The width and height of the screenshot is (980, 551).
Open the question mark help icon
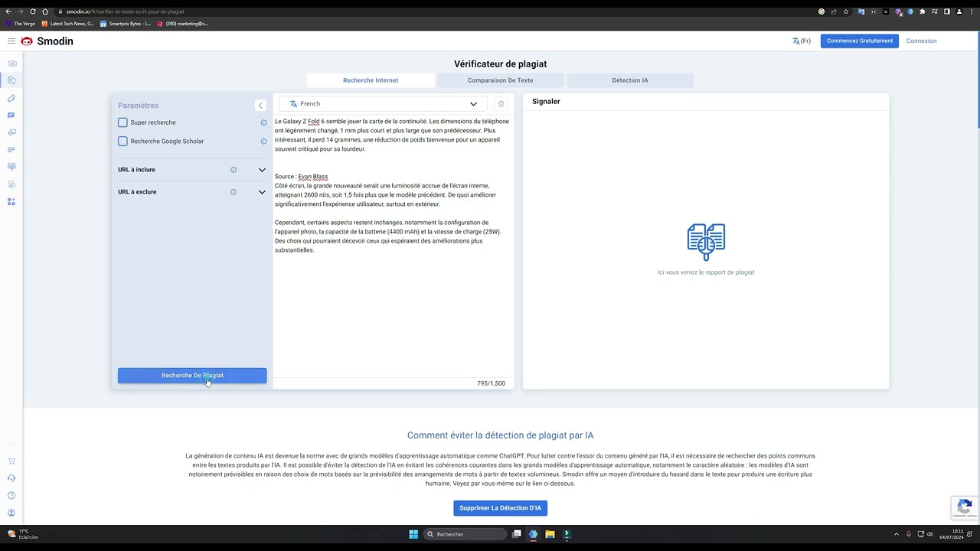pyautogui.click(x=11, y=496)
